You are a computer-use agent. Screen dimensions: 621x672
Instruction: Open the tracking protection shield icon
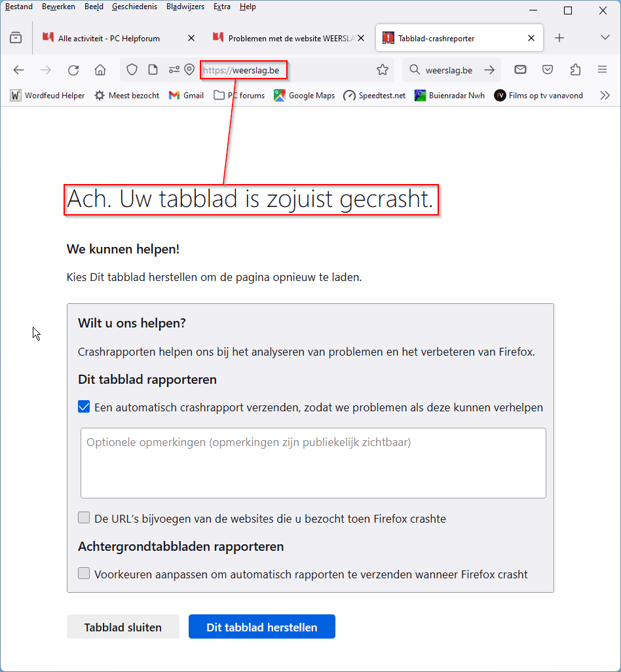tap(132, 70)
